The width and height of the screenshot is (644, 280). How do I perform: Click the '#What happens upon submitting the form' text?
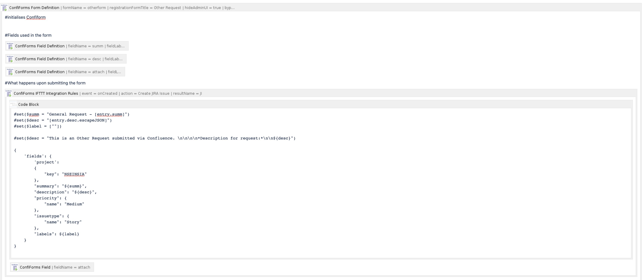[45, 83]
